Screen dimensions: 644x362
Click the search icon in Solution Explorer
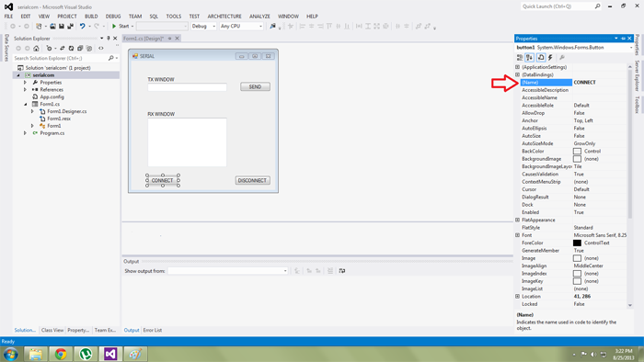(x=111, y=58)
